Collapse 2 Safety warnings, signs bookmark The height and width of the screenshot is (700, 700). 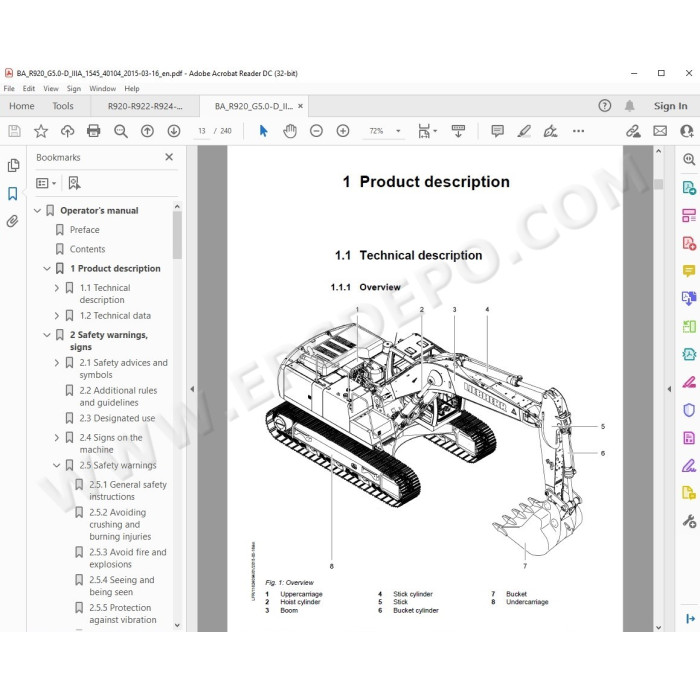(x=47, y=335)
